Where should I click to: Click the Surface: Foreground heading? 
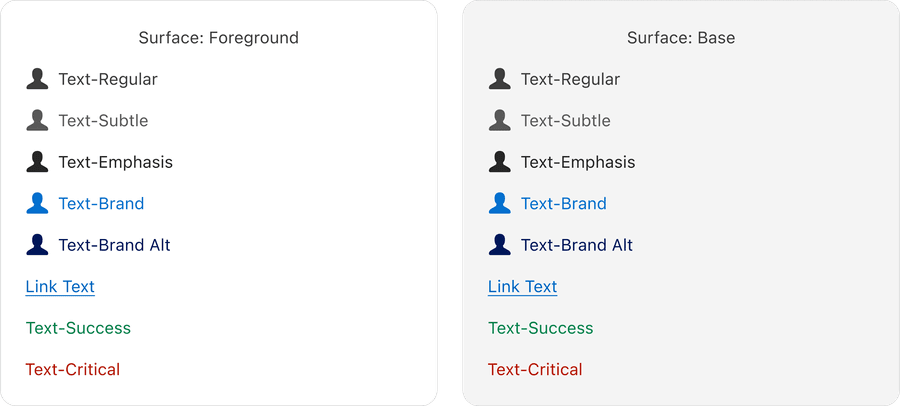click(x=218, y=38)
